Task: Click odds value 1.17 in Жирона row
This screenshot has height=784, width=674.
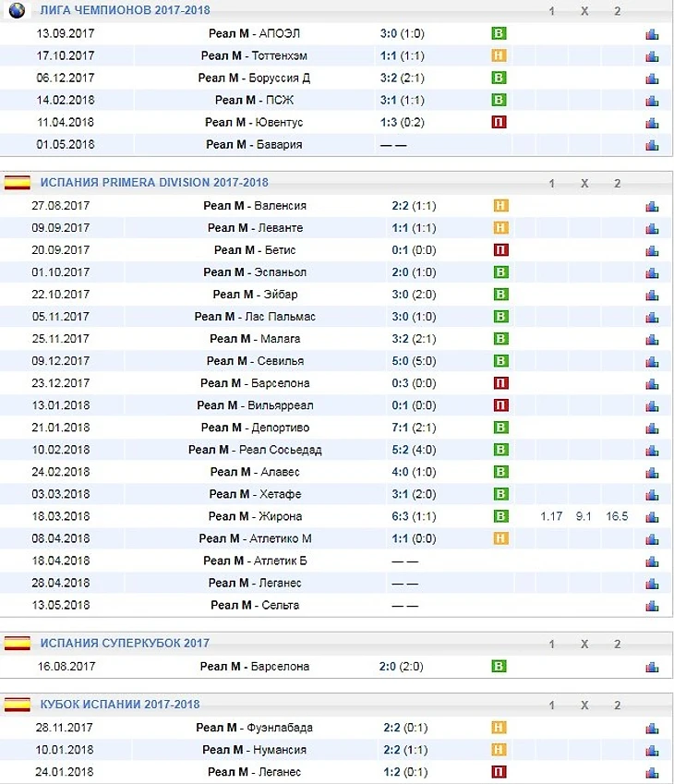Action: coord(551,516)
